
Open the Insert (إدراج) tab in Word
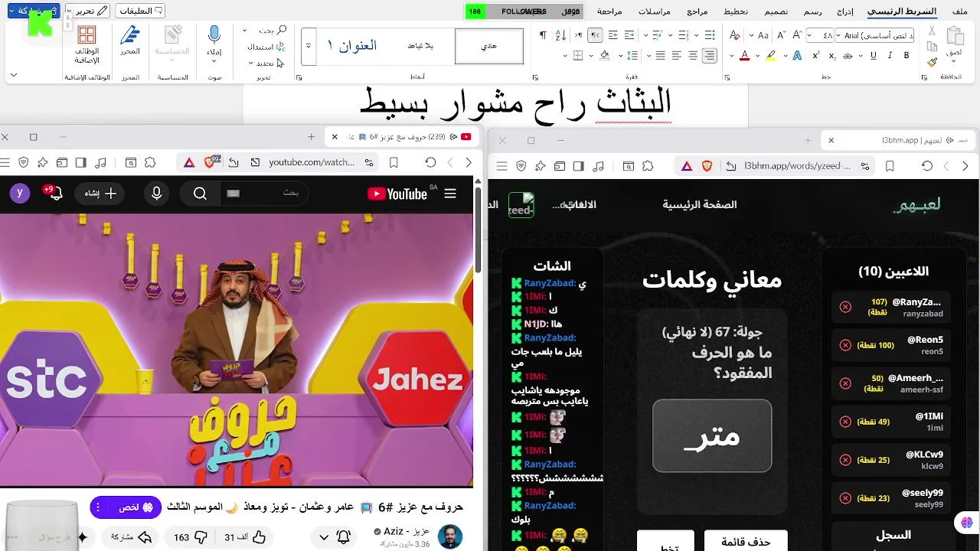845,11
